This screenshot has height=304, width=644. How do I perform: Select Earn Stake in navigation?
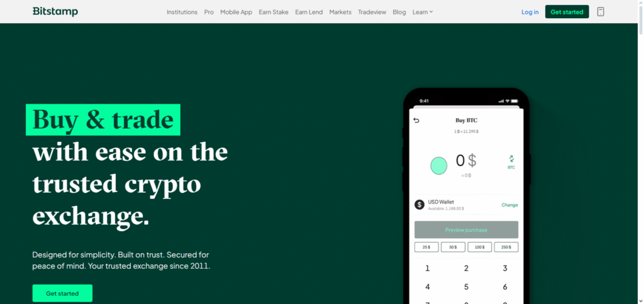pos(274,12)
